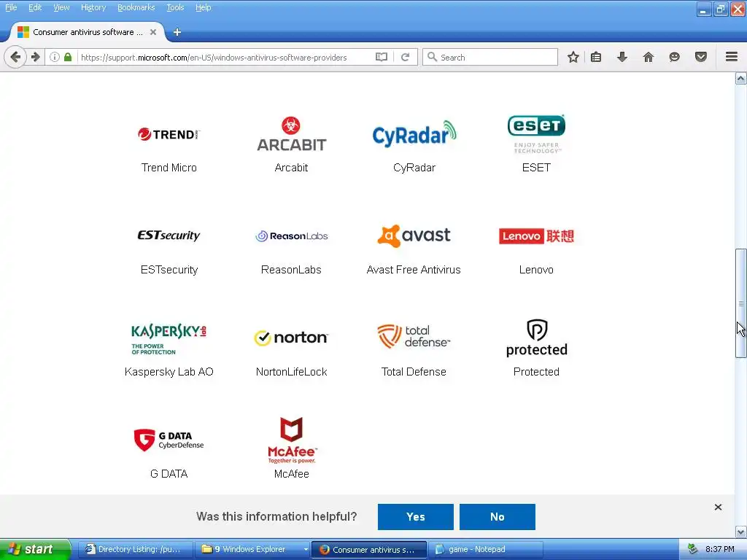Open the Bookmarks menu
The width and height of the screenshot is (747, 560).
pos(136,7)
